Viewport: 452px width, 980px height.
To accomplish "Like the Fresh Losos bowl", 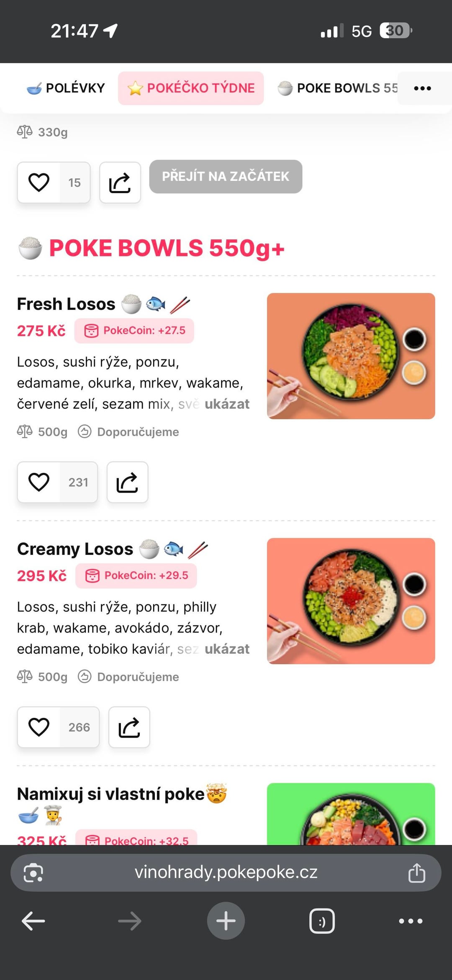I will [39, 482].
